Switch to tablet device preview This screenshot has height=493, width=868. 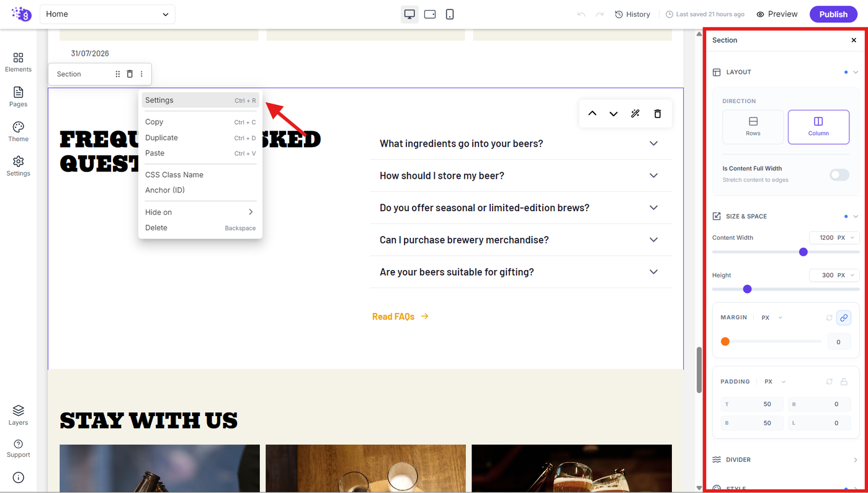430,14
